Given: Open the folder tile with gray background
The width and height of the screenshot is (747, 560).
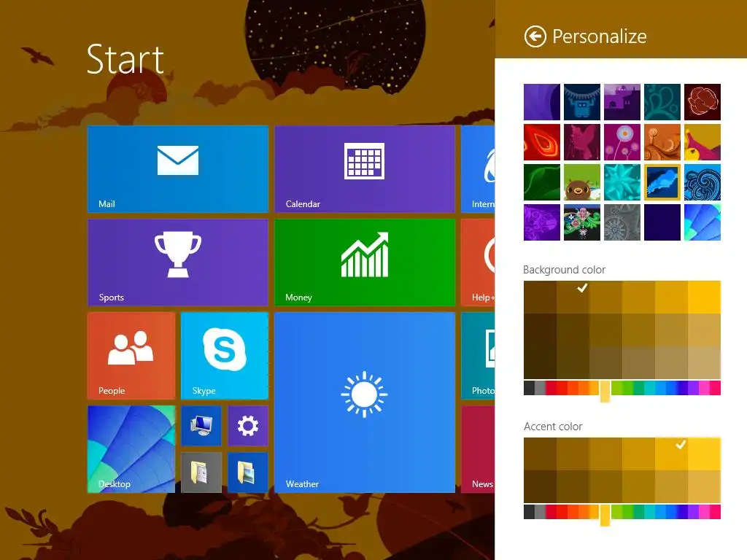Looking at the screenshot, I should click(201, 472).
